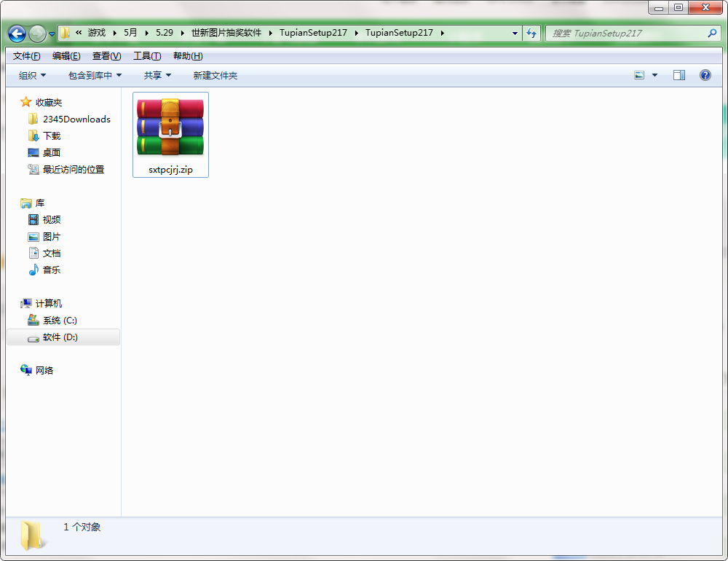
Task: Expand the 共享 dropdown
Action: (157, 75)
